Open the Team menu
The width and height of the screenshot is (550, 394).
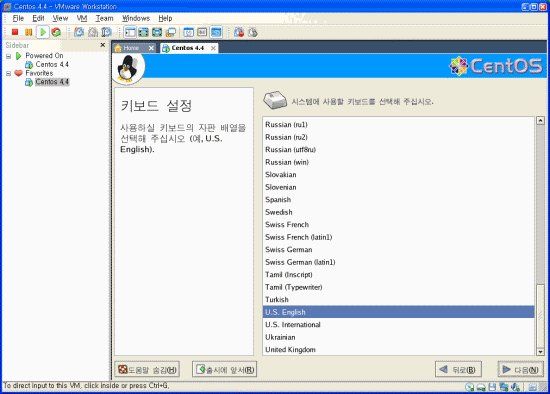(105, 18)
